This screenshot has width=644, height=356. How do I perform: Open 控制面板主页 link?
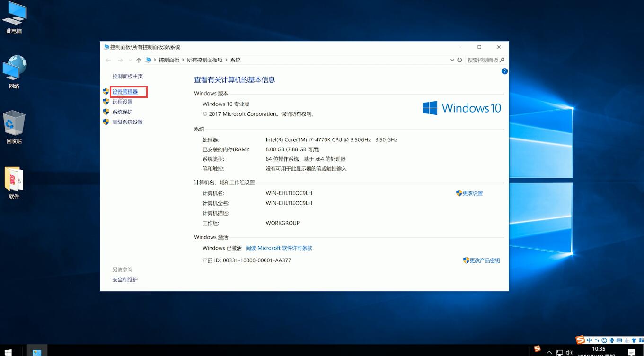[x=127, y=76]
